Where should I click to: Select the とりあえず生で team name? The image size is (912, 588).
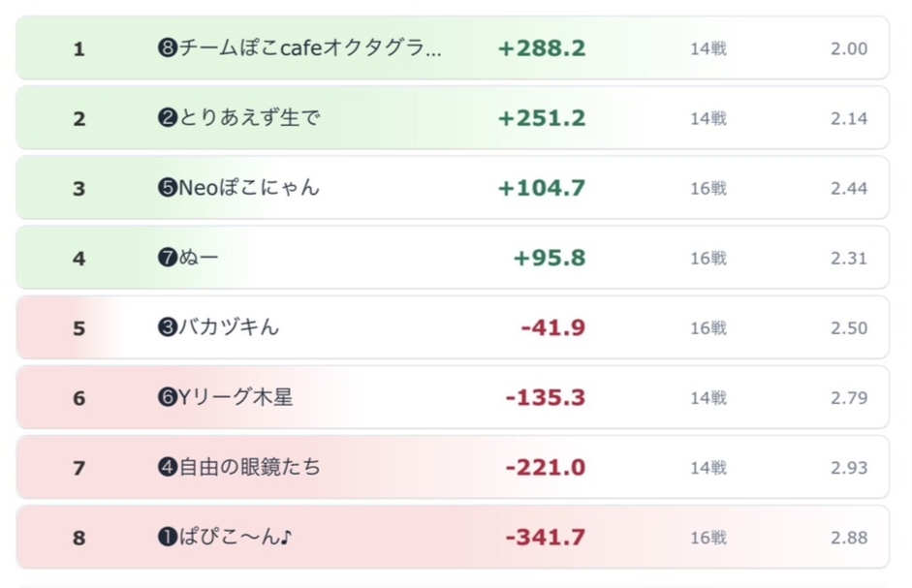click(249, 118)
